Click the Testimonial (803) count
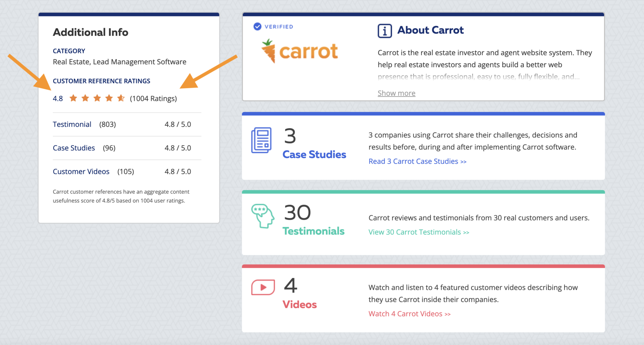This screenshot has width=644, height=345. (x=108, y=125)
